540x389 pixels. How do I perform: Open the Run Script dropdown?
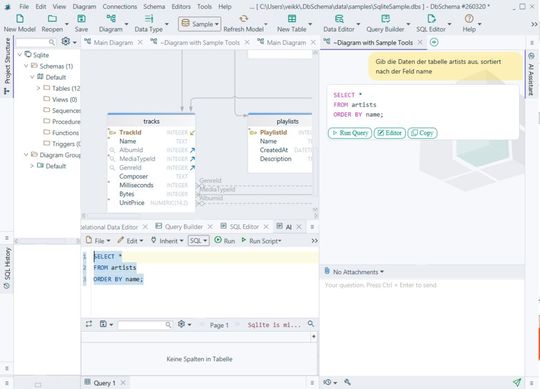[x=261, y=241]
